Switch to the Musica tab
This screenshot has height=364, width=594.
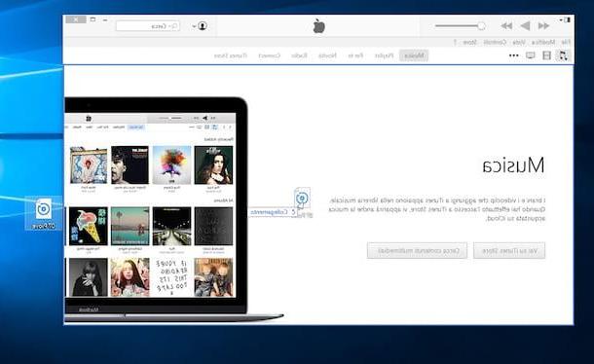click(414, 55)
